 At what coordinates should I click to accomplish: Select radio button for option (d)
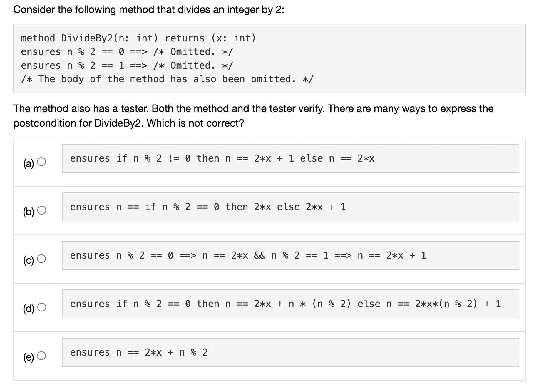pyautogui.click(x=42, y=306)
